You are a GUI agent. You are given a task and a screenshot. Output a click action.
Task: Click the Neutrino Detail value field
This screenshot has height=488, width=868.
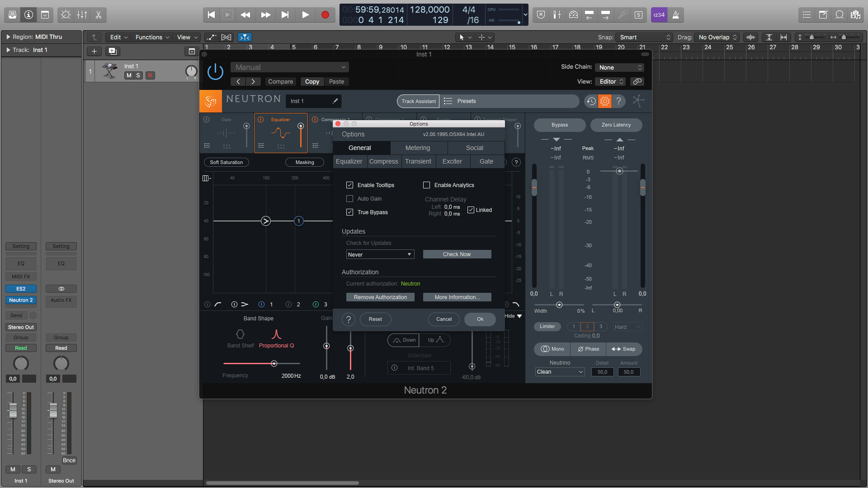pyautogui.click(x=602, y=372)
